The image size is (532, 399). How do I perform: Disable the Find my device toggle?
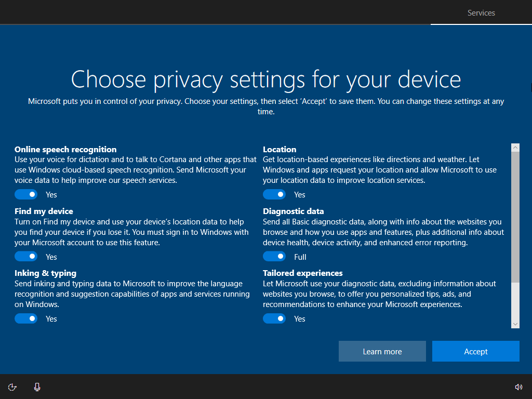(26, 257)
